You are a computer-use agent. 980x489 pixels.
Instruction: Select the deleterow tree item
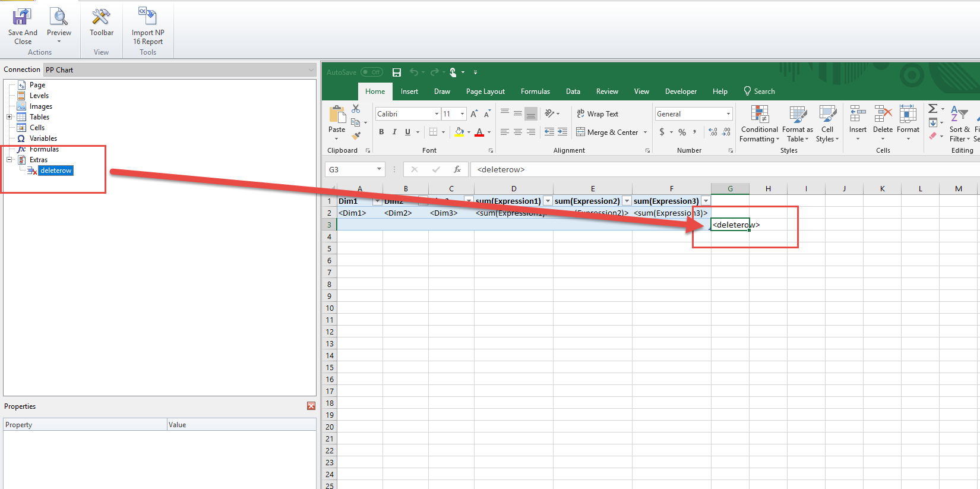tap(56, 171)
